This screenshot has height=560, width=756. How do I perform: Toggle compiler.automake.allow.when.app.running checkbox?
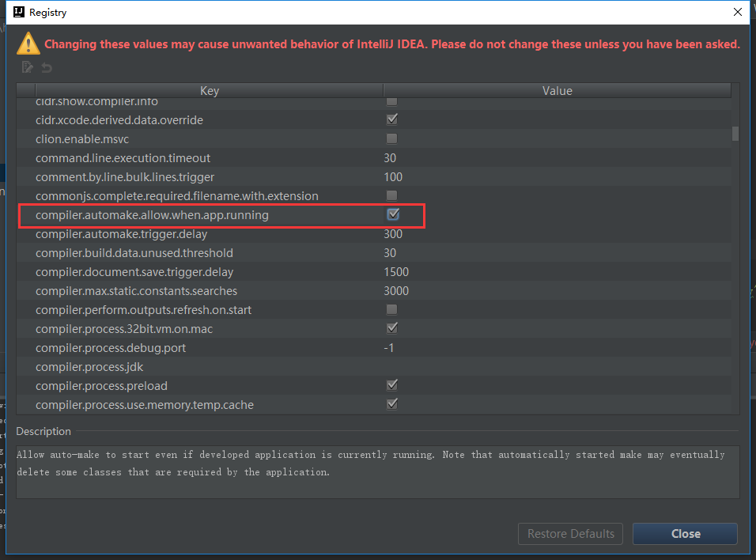coord(392,214)
